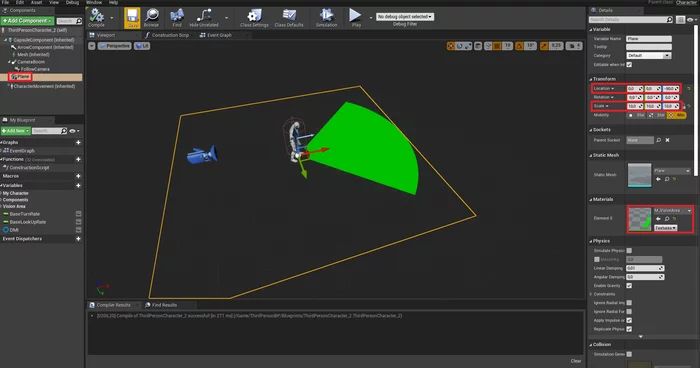
Task: Click the Compile toolbar icon
Action: tap(96, 17)
